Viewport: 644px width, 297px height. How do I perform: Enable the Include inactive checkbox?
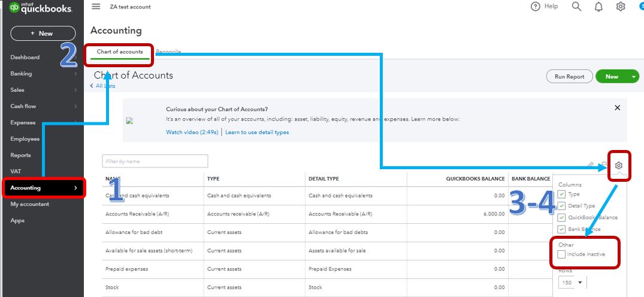click(x=561, y=254)
